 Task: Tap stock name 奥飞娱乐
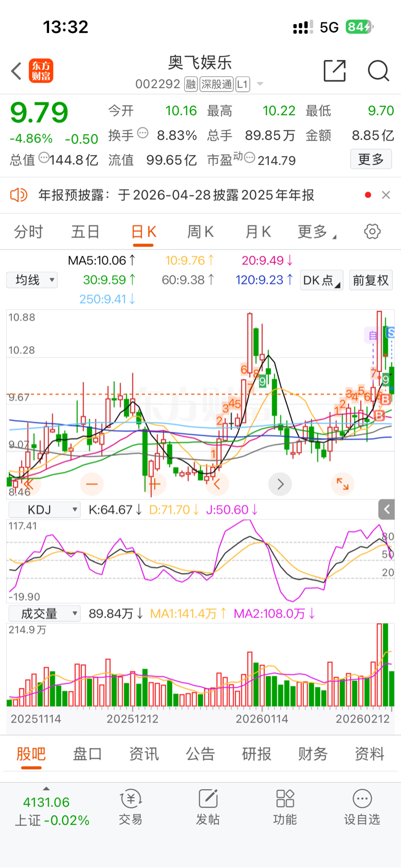point(200,63)
